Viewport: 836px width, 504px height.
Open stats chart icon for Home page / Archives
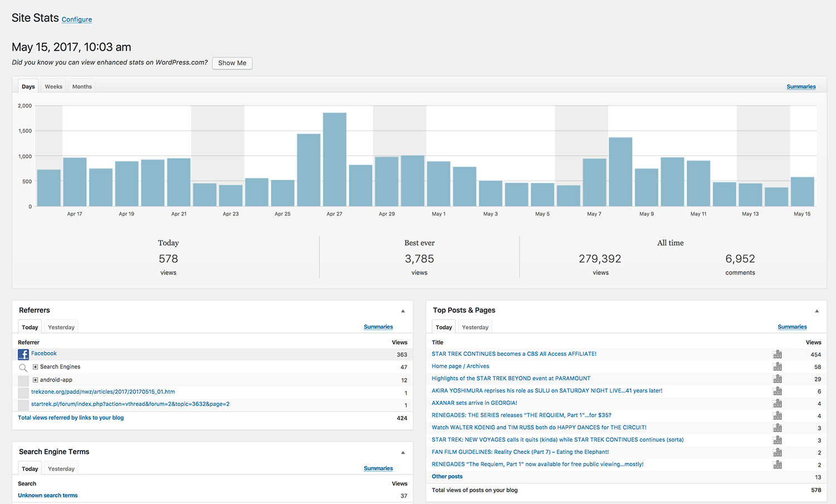(x=777, y=366)
